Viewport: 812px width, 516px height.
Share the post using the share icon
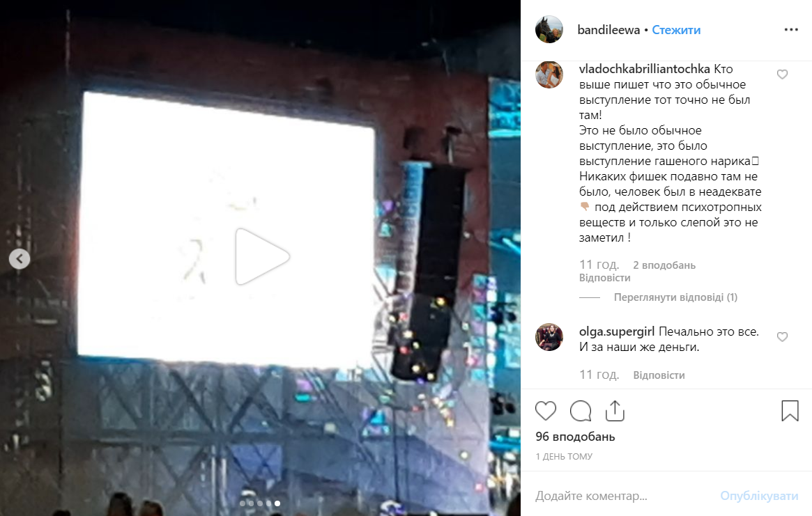[615, 411]
